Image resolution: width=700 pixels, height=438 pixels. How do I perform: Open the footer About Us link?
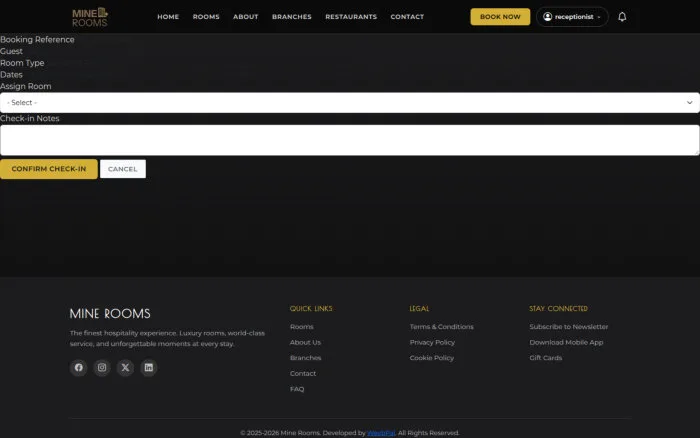[x=305, y=342]
